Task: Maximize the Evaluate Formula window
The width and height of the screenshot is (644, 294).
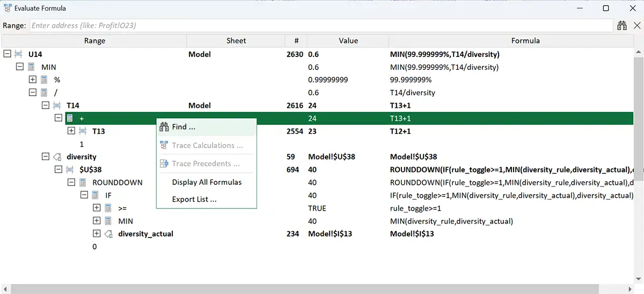Action: pos(606,8)
